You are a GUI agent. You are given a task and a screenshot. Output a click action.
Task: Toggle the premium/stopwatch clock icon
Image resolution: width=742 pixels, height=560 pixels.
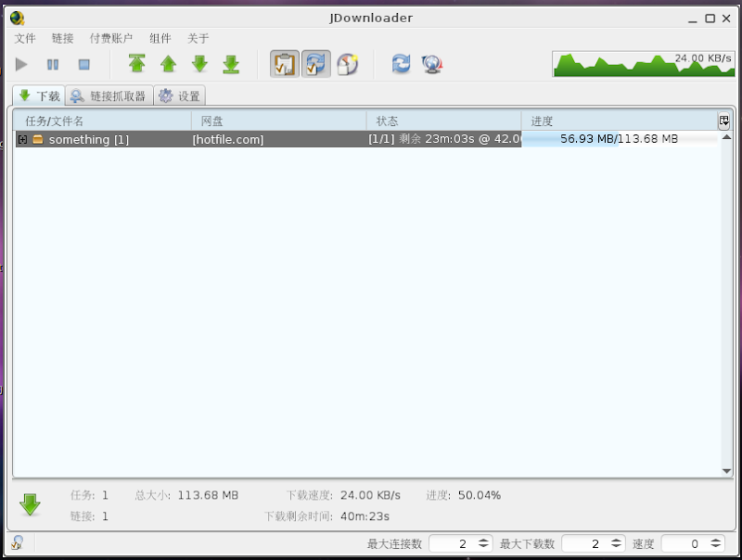click(x=347, y=64)
